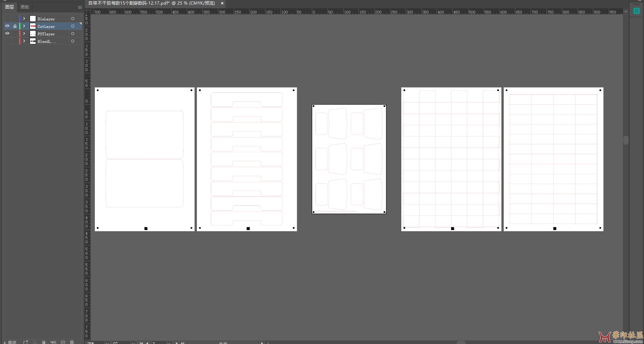This screenshot has height=344, width=644.
Task: Go to previous artboard button
Action: (x=147, y=343)
